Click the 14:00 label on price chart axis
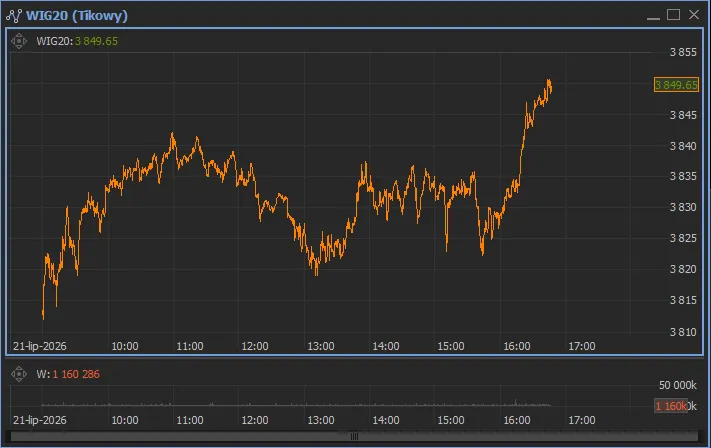711x448 pixels. click(386, 346)
